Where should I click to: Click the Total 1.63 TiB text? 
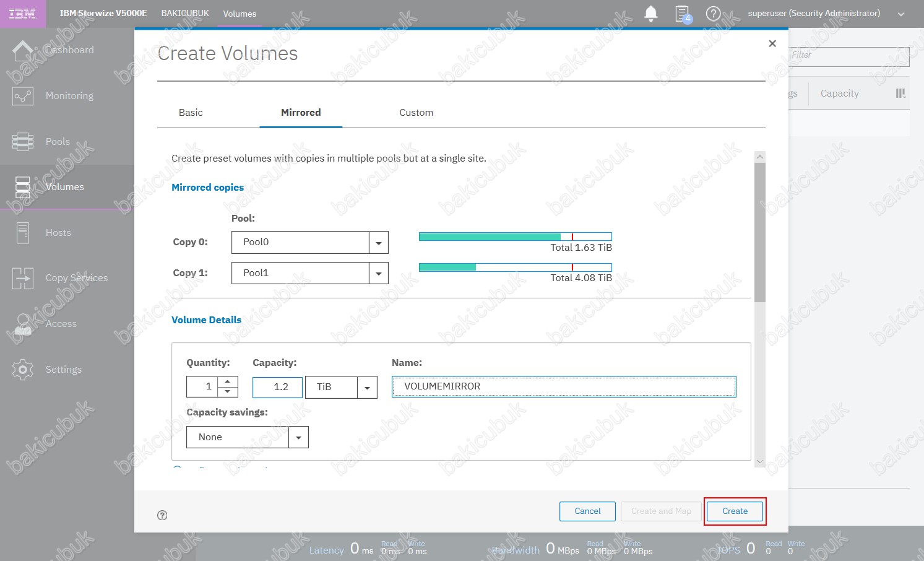coord(581,248)
